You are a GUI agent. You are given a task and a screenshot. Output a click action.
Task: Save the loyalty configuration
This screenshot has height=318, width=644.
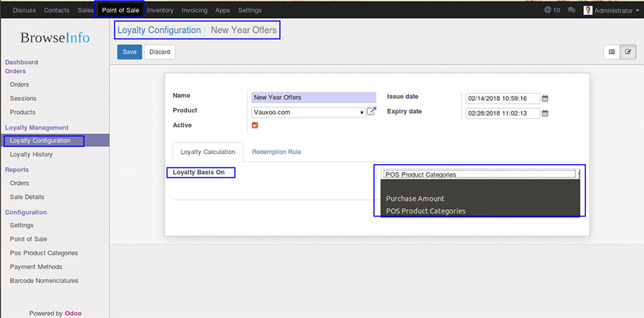(x=130, y=52)
